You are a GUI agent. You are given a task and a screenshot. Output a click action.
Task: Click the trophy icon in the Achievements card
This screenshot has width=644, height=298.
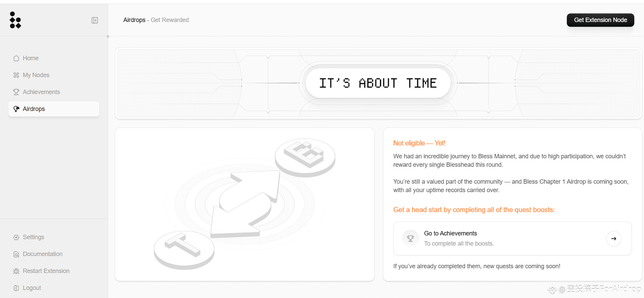click(410, 238)
